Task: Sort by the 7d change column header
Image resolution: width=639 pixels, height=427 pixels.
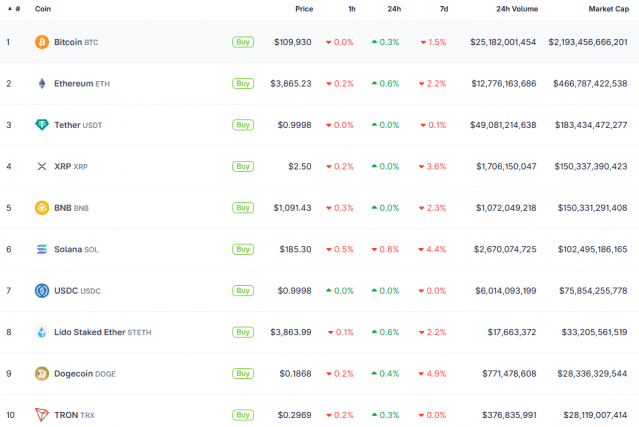Action: 442,9
